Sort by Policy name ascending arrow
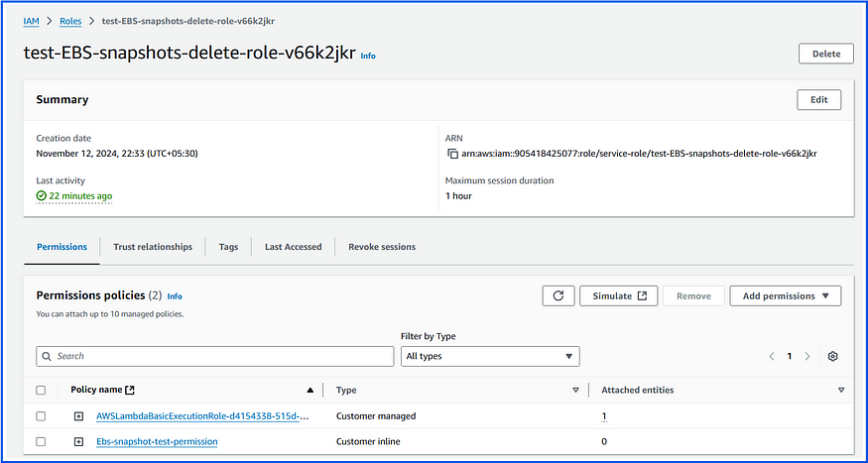Screen dimensions: 868x463 tap(310, 390)
